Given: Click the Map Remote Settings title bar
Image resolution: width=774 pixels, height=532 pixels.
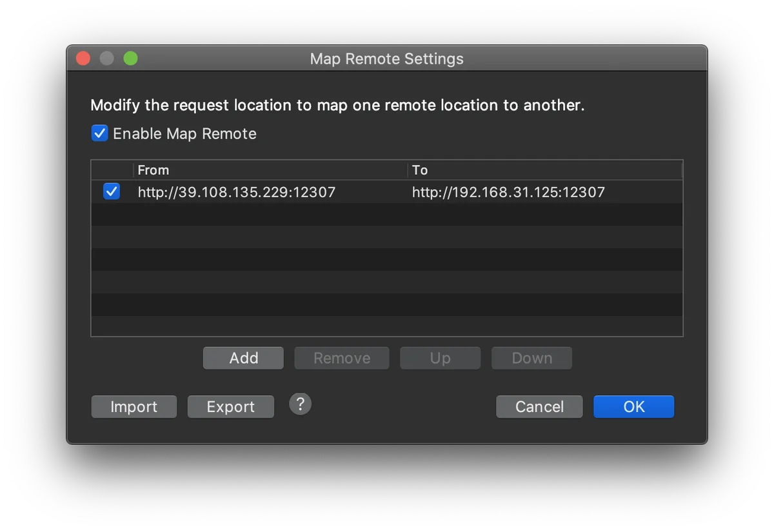Looking at the screenshot, I should (386, 59).
